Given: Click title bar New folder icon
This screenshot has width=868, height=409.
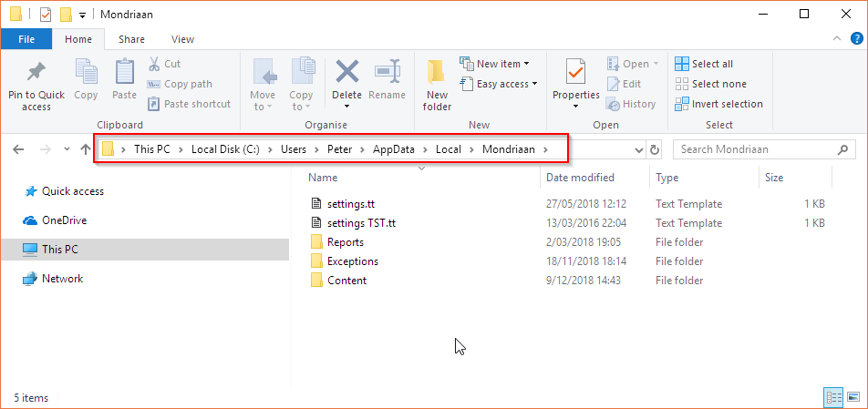Looking at the screenshot, I should tap(66, 15).
